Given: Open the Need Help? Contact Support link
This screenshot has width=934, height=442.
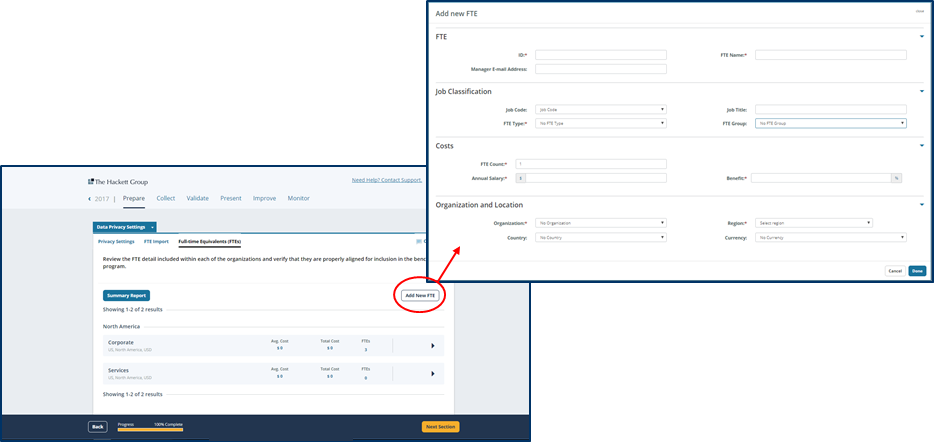Looking at the screenshot, I should point(387,180).
